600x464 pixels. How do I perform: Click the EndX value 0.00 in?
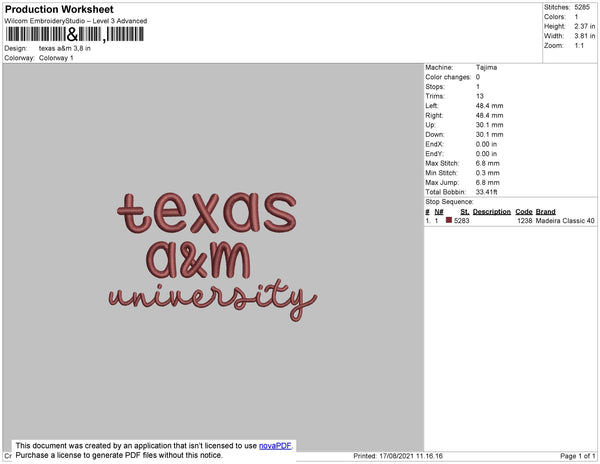[x=486, y=144]
